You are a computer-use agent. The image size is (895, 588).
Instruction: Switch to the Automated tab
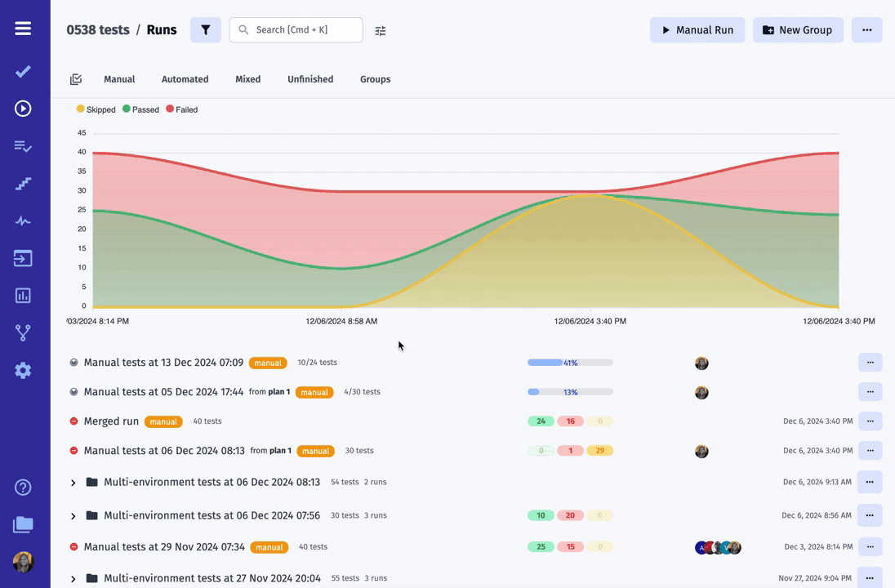(x=185, y=79)
